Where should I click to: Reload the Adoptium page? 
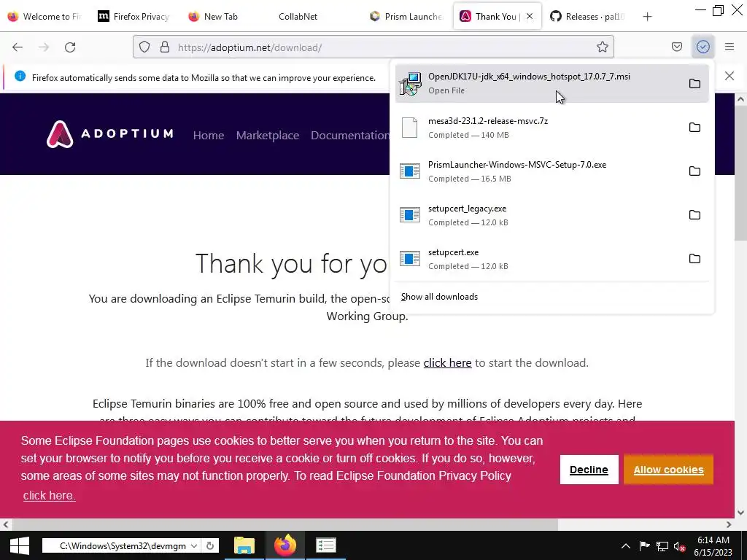70,47
